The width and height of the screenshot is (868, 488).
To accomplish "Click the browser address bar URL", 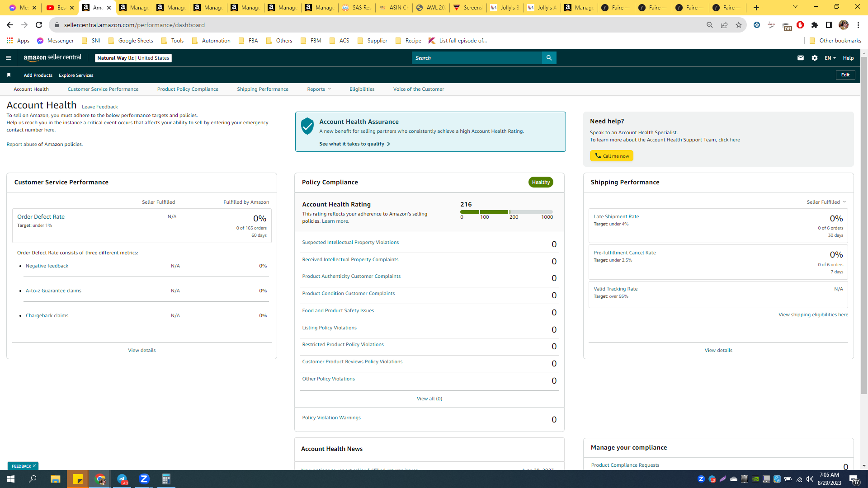I will pos(134,25).
